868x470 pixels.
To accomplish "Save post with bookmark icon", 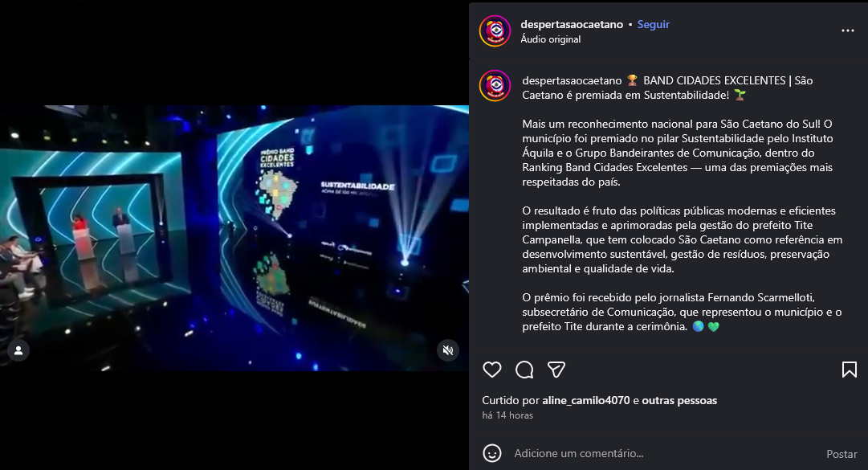I will point(850,370).
